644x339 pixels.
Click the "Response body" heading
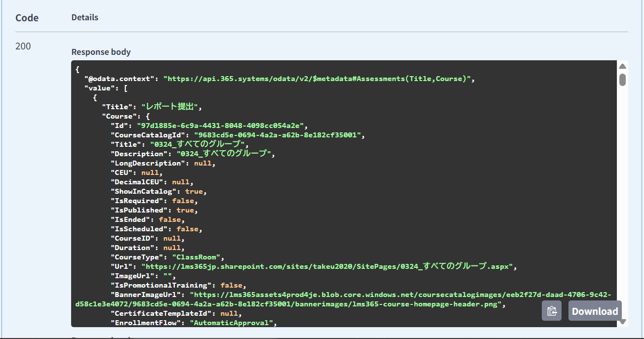pos(101,52)
